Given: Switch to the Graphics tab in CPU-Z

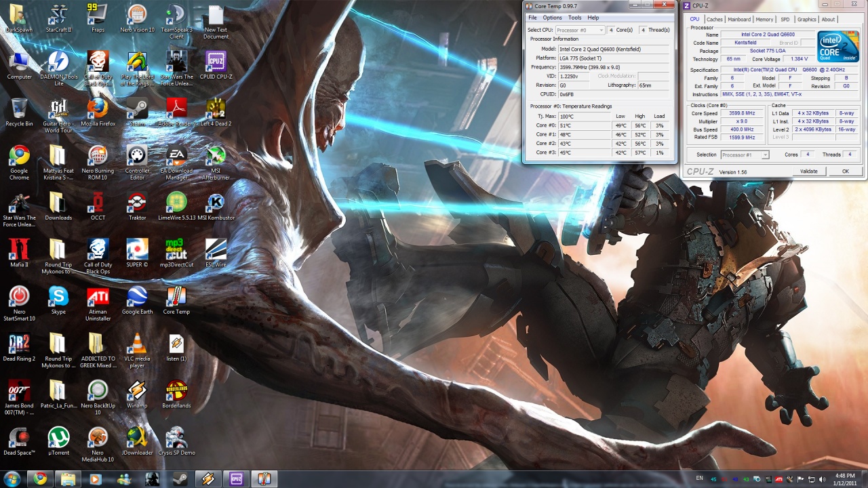Looking at the screenshot, I should (x=806, y=20).
